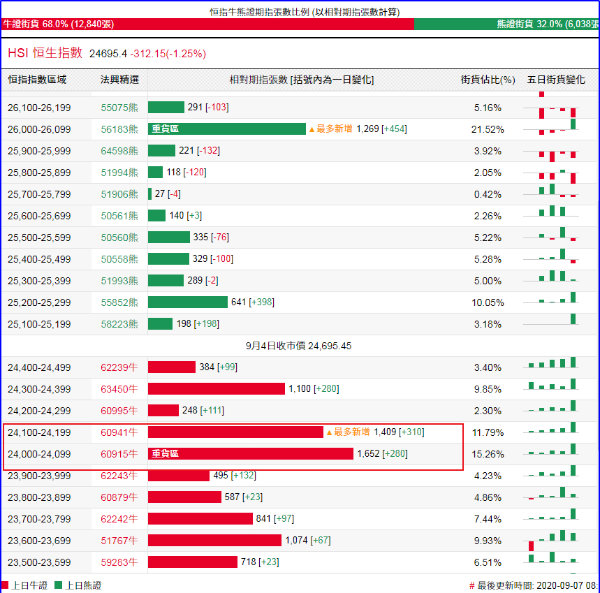Open warrant link 60879牛

(x=119, y=497)
